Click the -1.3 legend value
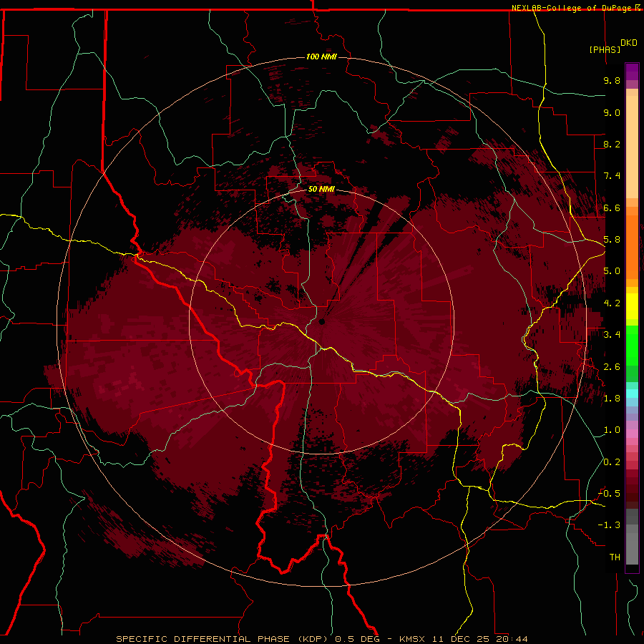Image resolution: width=644 pixels, height=644 pixels. coord(609,525)
